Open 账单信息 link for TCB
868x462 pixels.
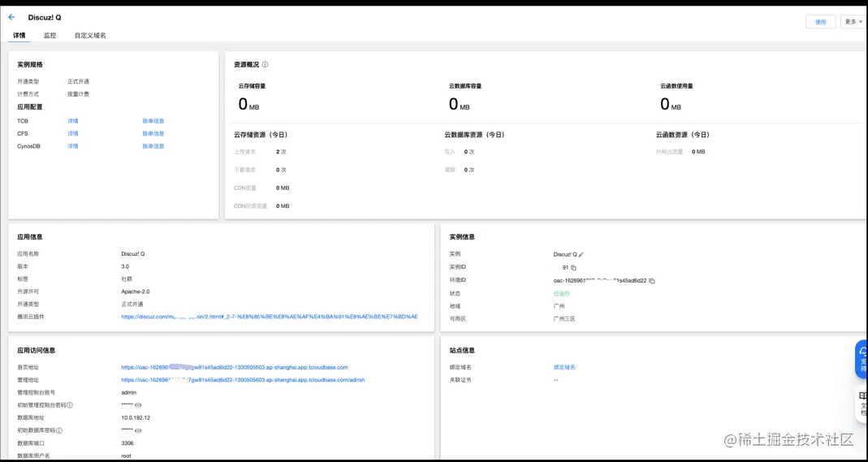coord(153,121)
